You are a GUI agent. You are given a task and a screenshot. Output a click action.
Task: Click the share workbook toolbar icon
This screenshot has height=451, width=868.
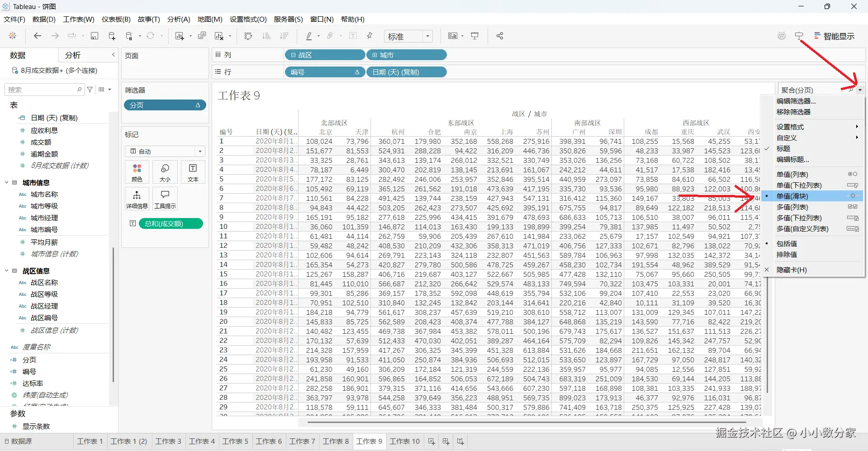click(x=500, y=36)
